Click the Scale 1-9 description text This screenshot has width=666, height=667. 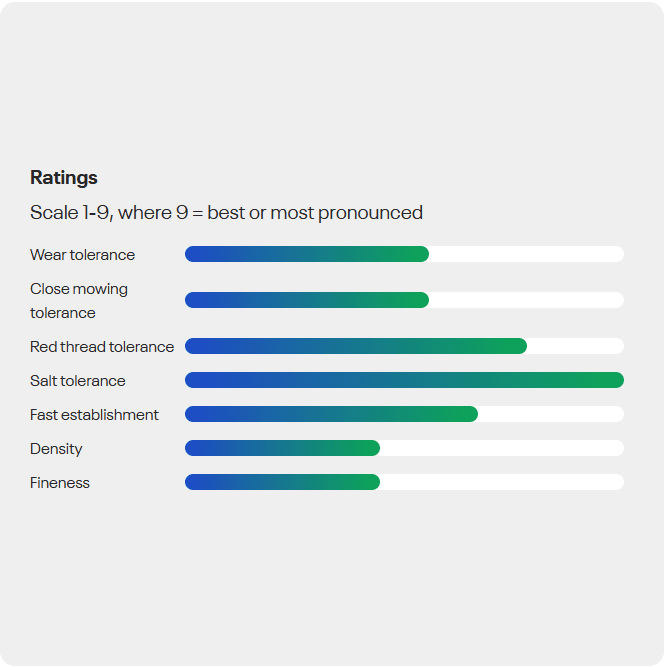click(226, 213)
